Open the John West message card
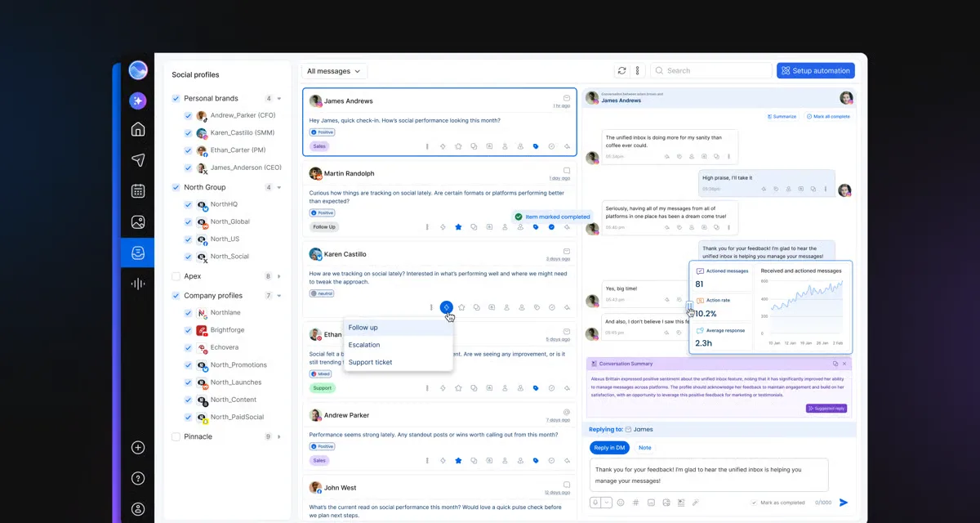 click(x=439, y=498)
